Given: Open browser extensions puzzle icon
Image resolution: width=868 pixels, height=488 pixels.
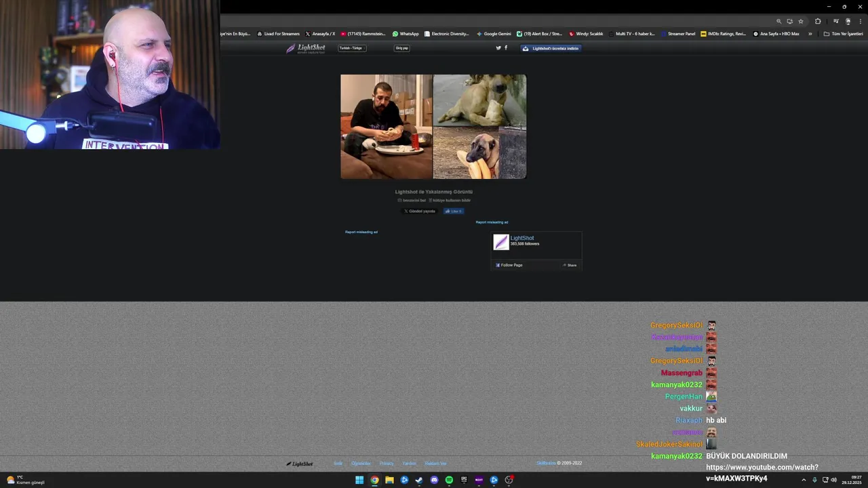Looking at the screenshot, I should [x=818, y=21].
